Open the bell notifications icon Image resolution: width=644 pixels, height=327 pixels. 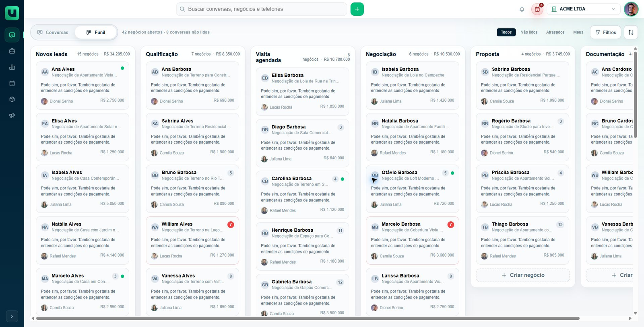[x=522, y=9]
